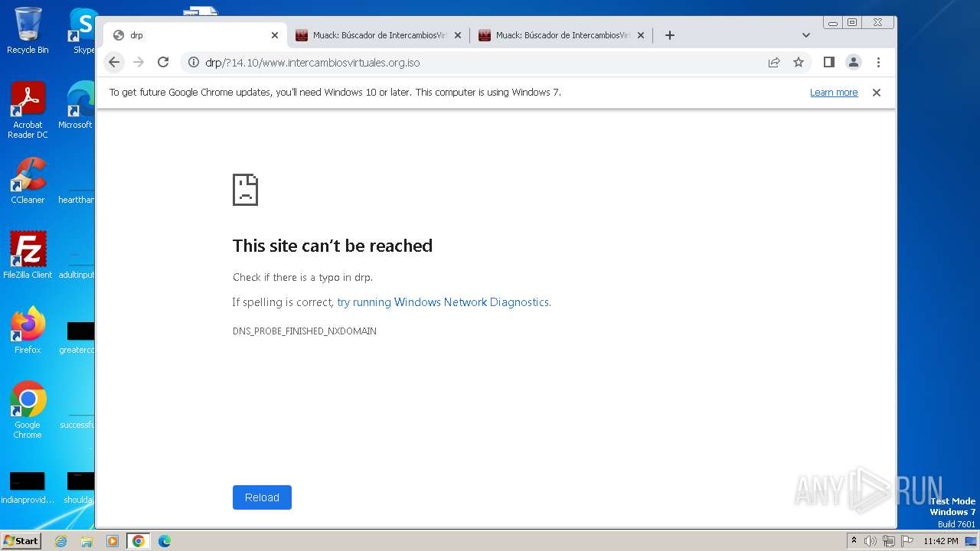Switch to third tab Muack: Búscador

[561, 35]
